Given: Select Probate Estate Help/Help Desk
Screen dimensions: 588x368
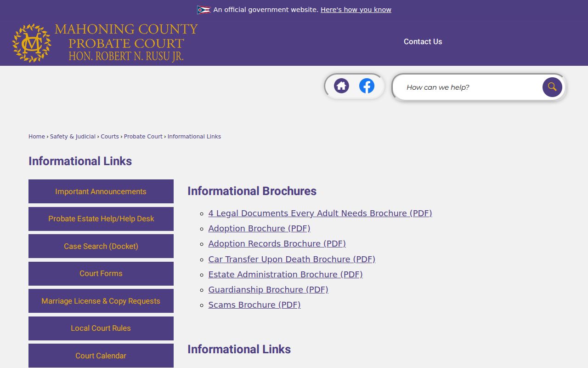Looking at the screenshot, I should pos(101,219).
